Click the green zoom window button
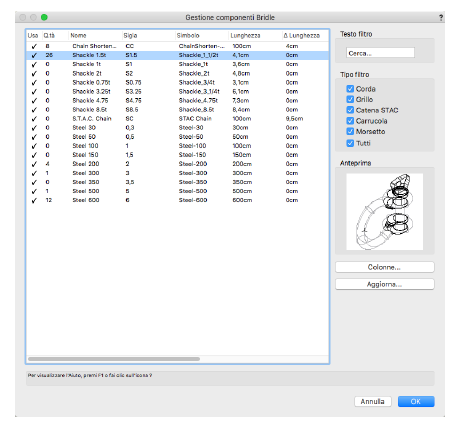The height and width of the screenshot is (426, 458). click(44, 17)
